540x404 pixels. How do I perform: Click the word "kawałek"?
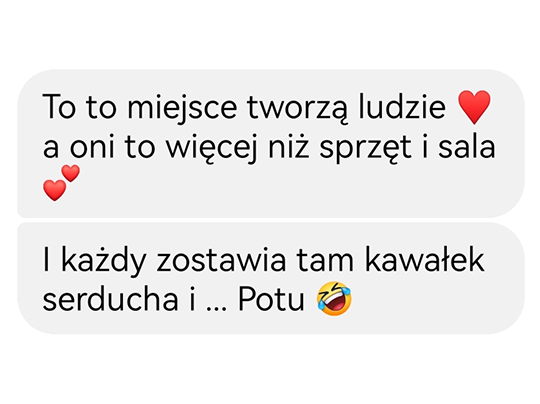point(425,260)
